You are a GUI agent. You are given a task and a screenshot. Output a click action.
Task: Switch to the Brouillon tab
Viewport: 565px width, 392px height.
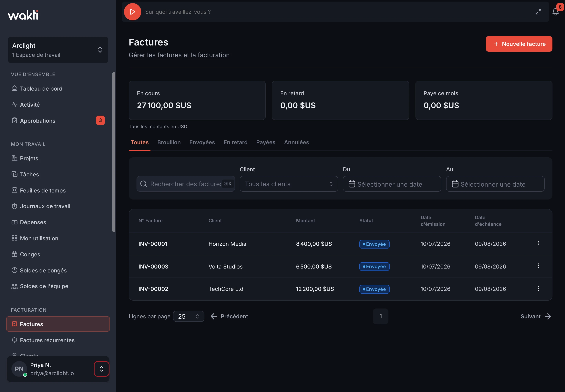pyautogui.click(x=169, y=142)
